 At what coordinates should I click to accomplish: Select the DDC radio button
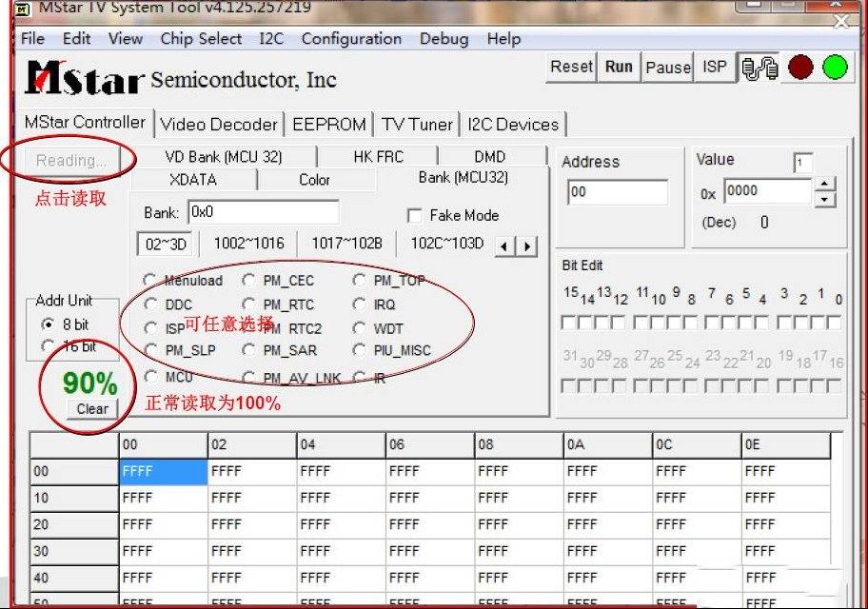[150, 304]
